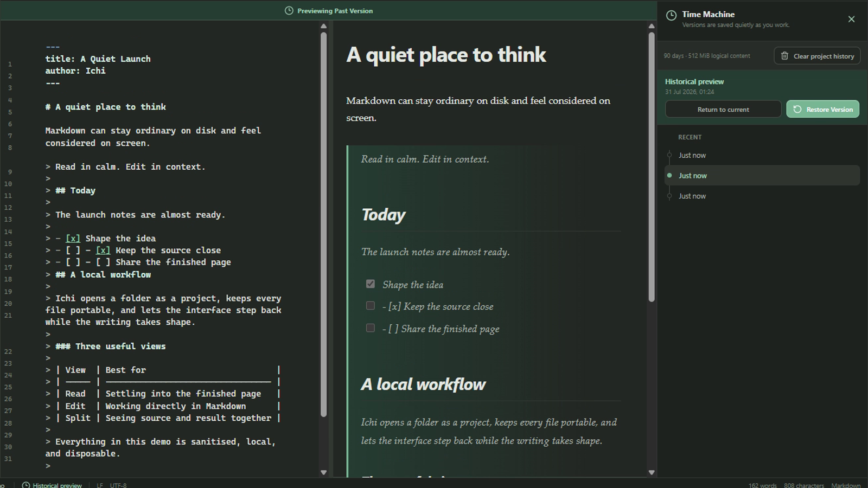This screenshot has width=868, height=488.
Task: Click the 808 characters count in status bar
Action: (803, 485)
